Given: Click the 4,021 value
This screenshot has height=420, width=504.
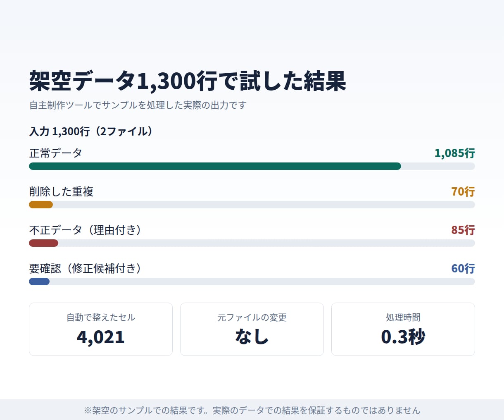Looking at the screenshot, I should pos(101,337).
